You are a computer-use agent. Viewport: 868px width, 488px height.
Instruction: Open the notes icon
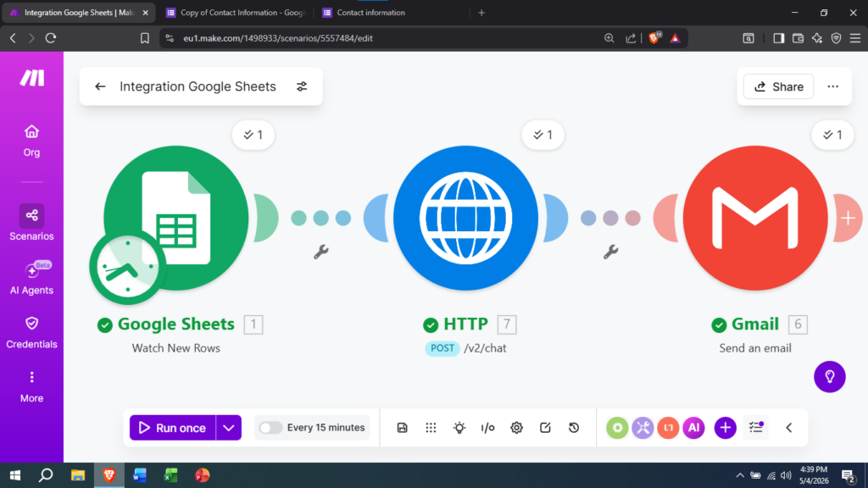click(x=545, y=428)
